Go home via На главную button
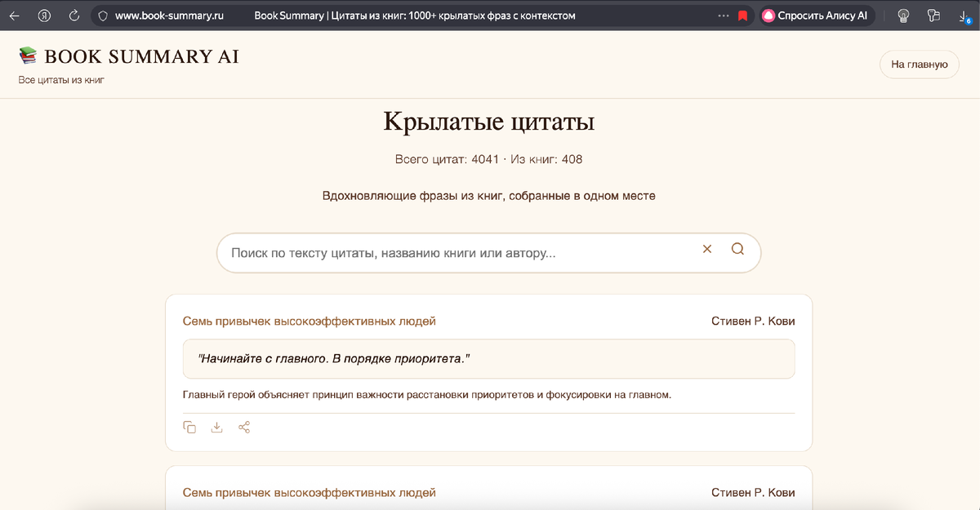Screen dimensions: 980x510 click(920, 64)
